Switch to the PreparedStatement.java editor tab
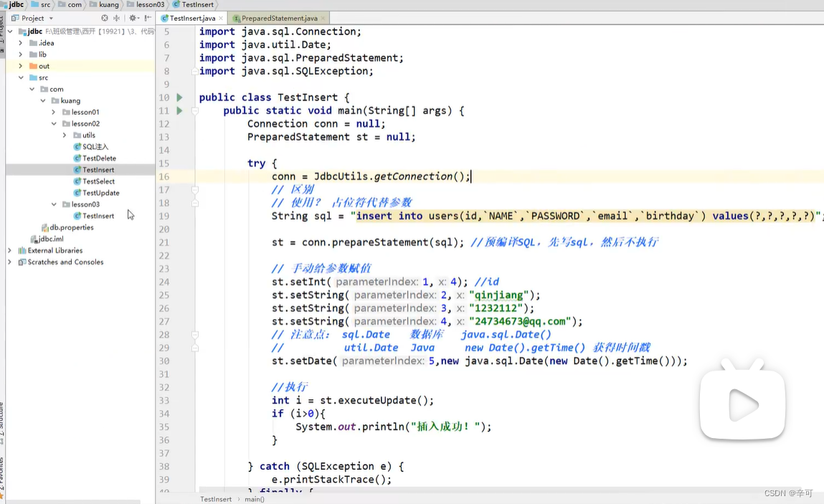Image resolution: width=824 pixels, height=504 pixels. click(280, 18)
